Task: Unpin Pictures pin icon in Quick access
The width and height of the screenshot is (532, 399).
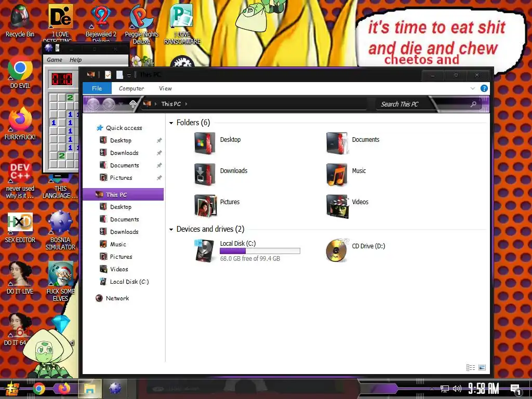Action: 159,178
